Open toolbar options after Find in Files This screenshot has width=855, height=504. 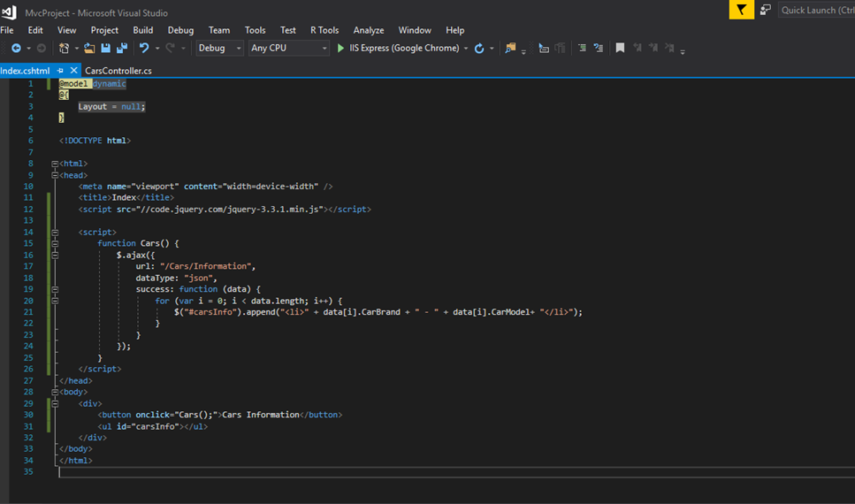click(x=523, y=50)
